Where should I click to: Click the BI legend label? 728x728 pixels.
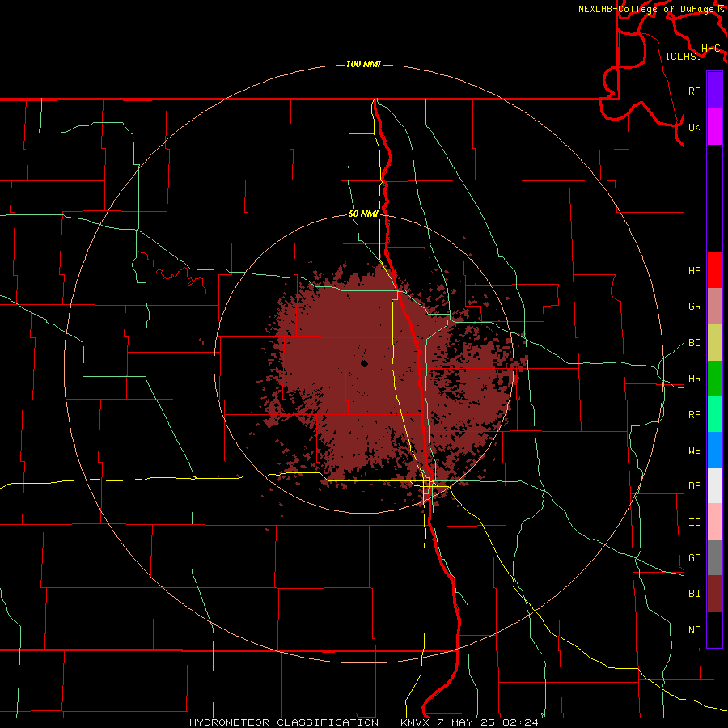pyautogui.click(x=694, y=594)
